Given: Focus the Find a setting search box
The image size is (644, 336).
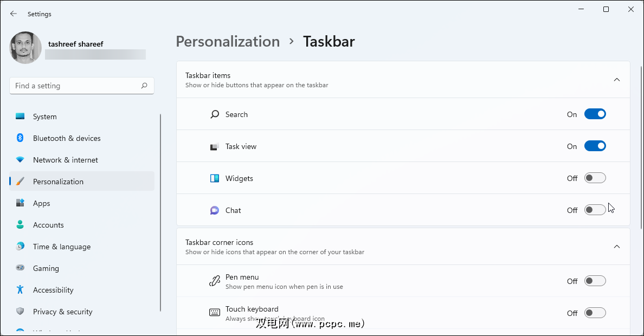Looking at the screenshot, I should (76, 86).
